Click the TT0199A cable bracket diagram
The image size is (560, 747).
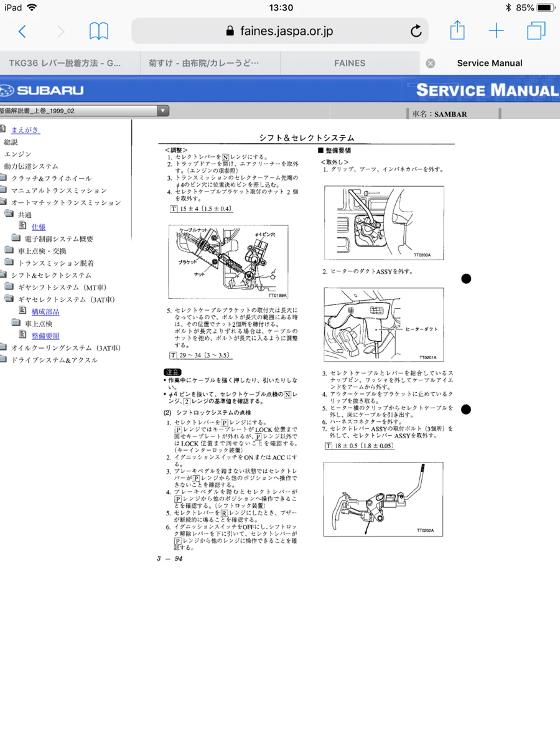pos(228,262)
